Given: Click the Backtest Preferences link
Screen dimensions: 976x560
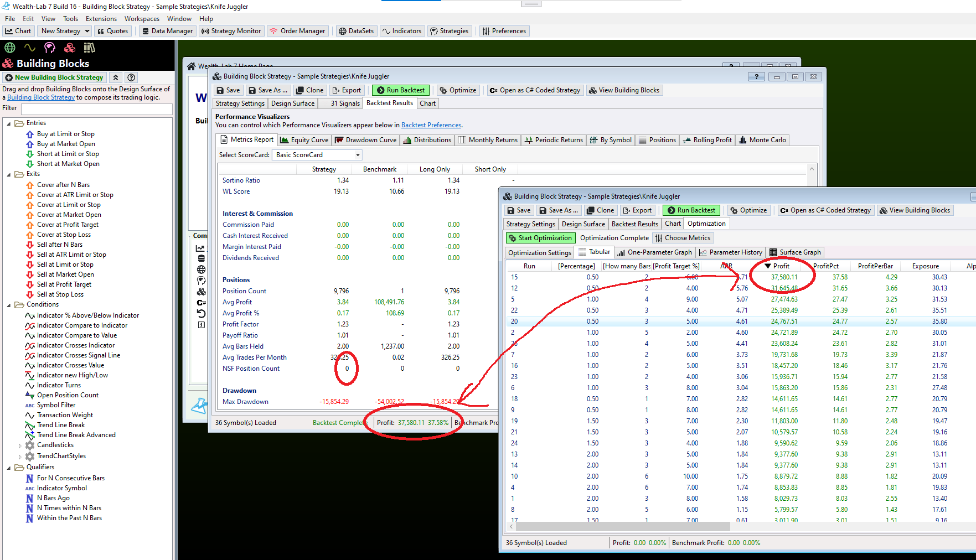Looking at the screenshot, I should tap(431, 125).
